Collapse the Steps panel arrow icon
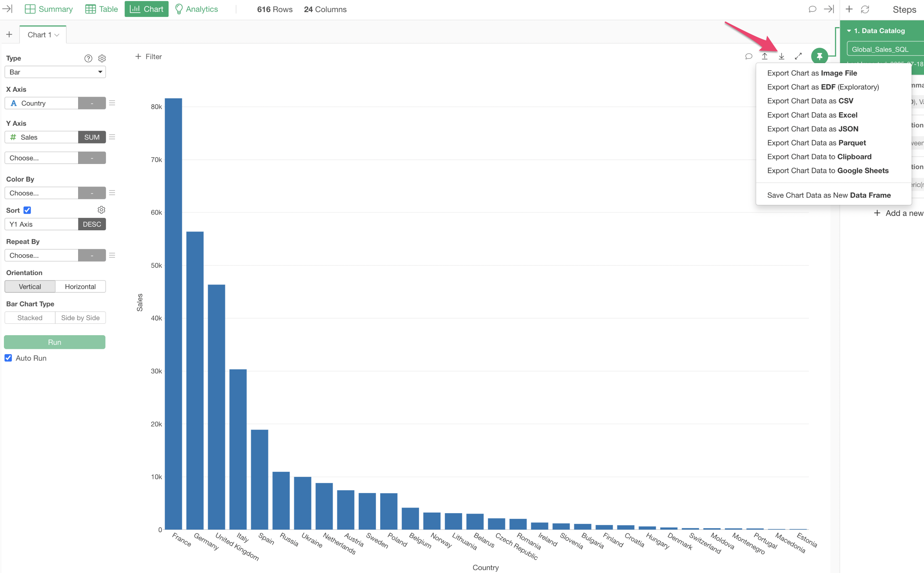 tap(829, 9)
